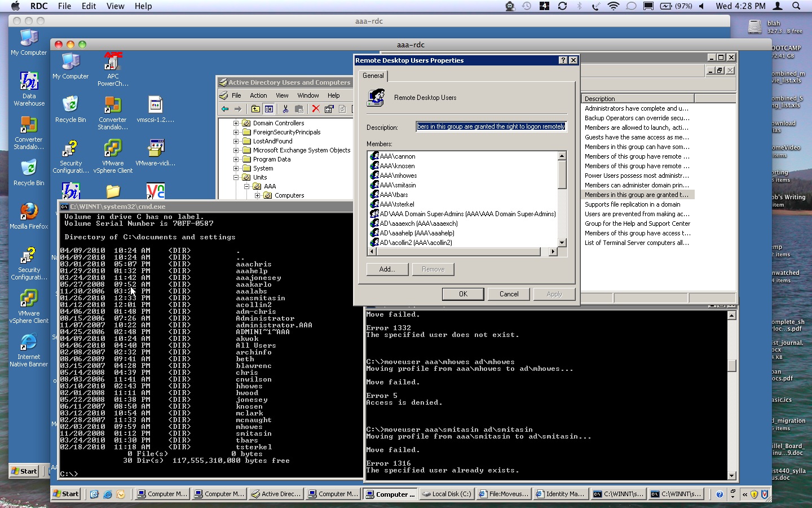Click OK in Remote Desktop Users Properties

[x=463, y=294]
